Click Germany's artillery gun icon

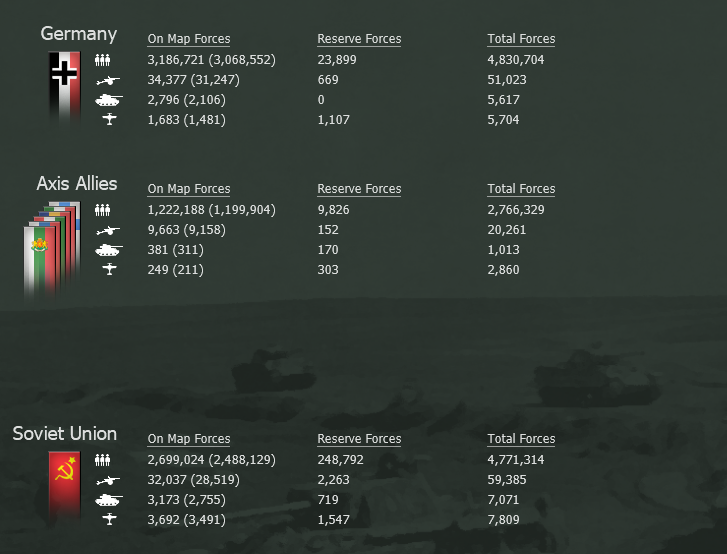point(108,81)
